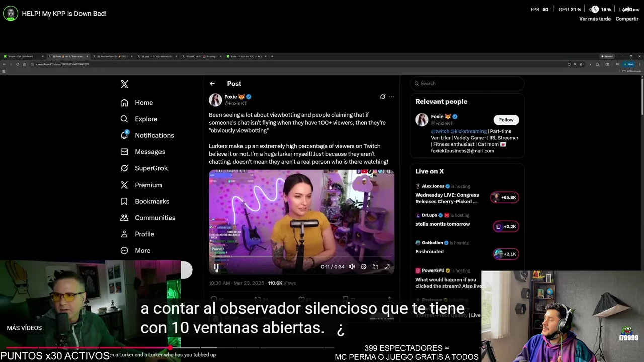The height and width of the screenshot is (362, 644).
Task: Open the Gemini button in browser
Action: tap(607, 56)
